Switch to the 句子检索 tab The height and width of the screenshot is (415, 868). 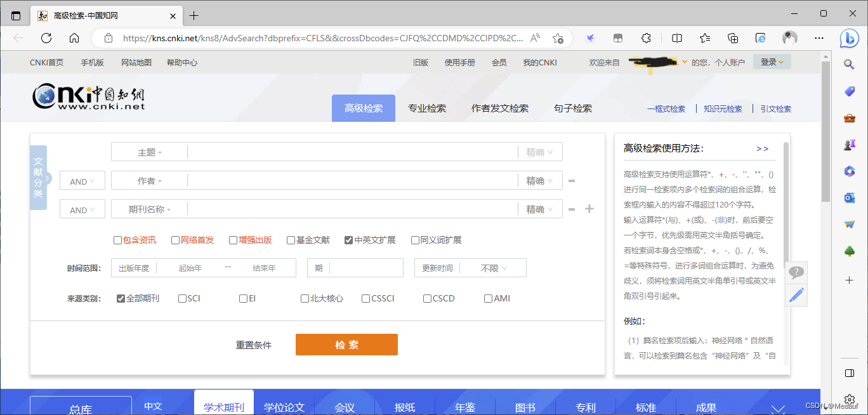pos(573,109)
